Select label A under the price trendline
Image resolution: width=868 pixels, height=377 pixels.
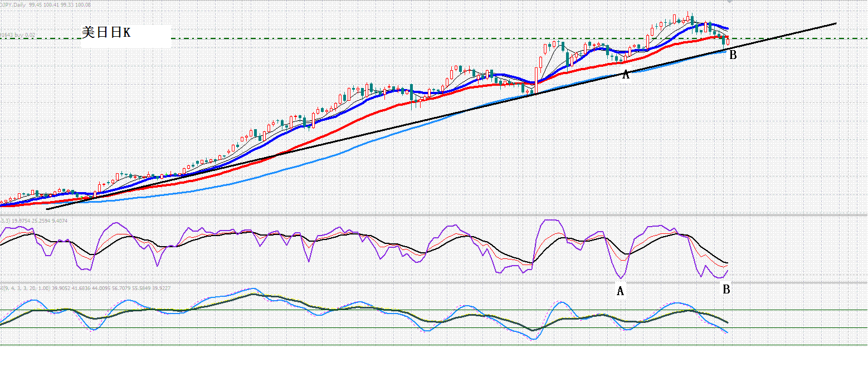(626, 75)
